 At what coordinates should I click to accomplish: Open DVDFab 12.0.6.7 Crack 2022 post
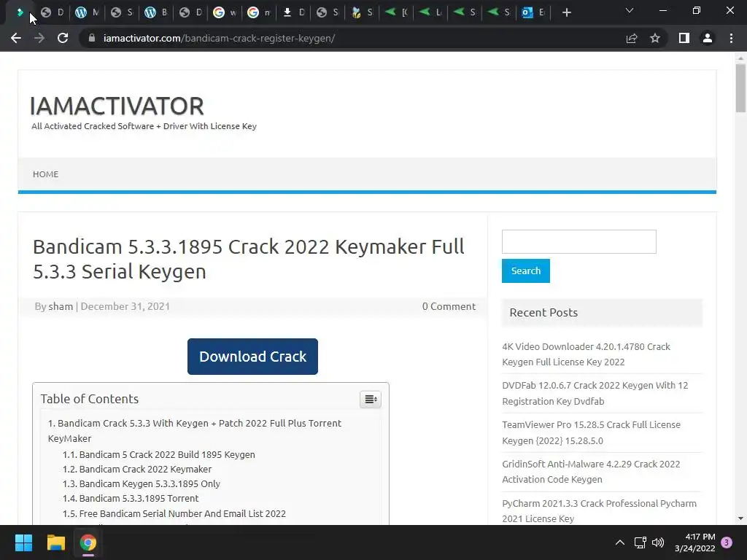(595, 393)
